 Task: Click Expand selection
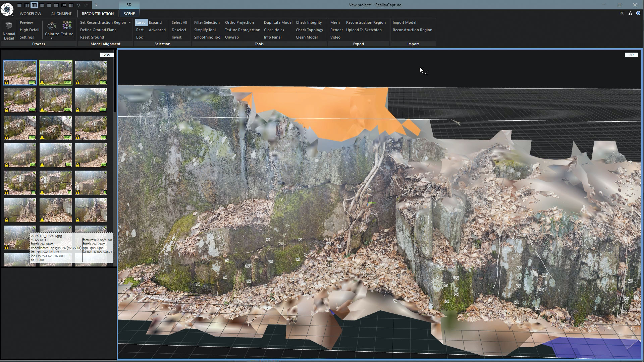point(155,22)
